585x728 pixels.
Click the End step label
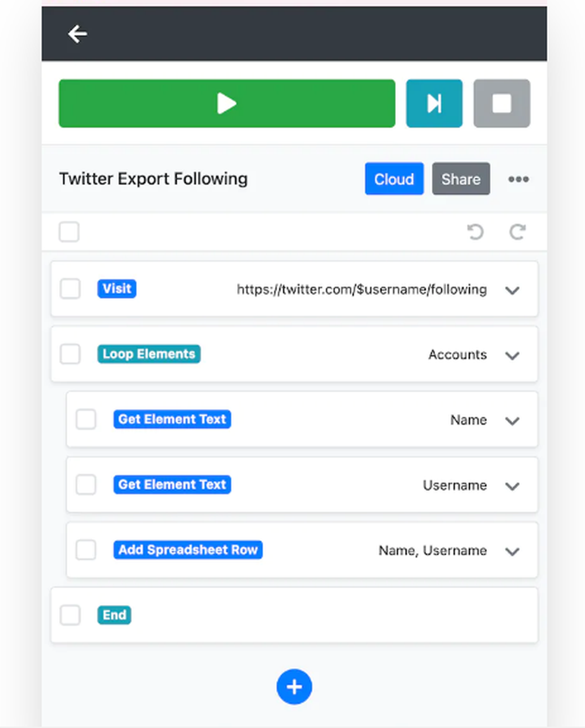tap(114, 614)
